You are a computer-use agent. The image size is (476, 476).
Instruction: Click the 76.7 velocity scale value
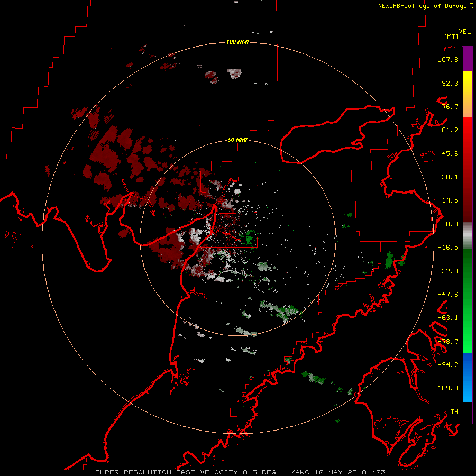pyautogui.click(x=450, y=106)
